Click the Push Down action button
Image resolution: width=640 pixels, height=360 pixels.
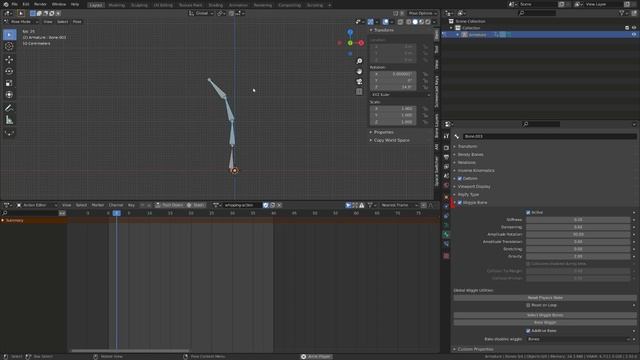tap(169, 205)
